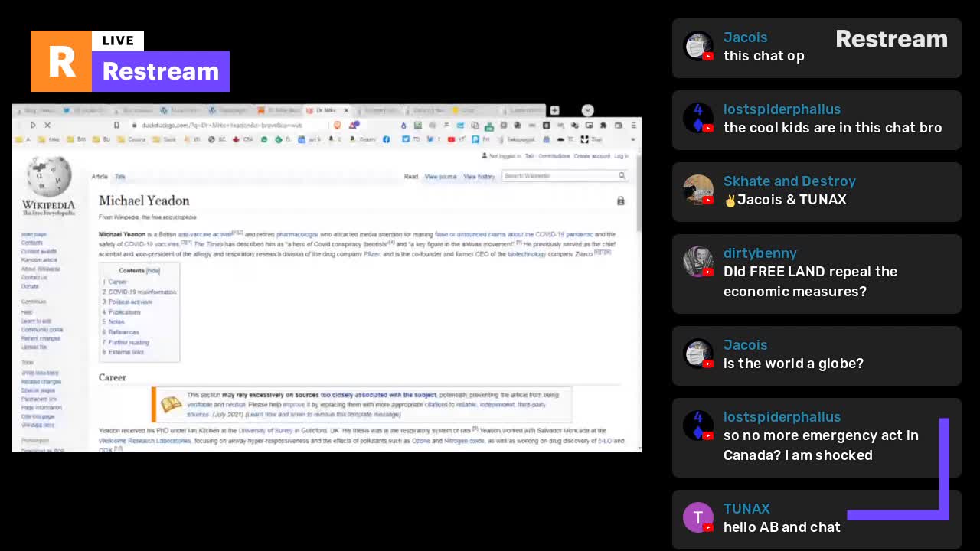Screen dimensions: 980x551
Task: Click the Donate sidebar link
Action: tap(30, 286)
